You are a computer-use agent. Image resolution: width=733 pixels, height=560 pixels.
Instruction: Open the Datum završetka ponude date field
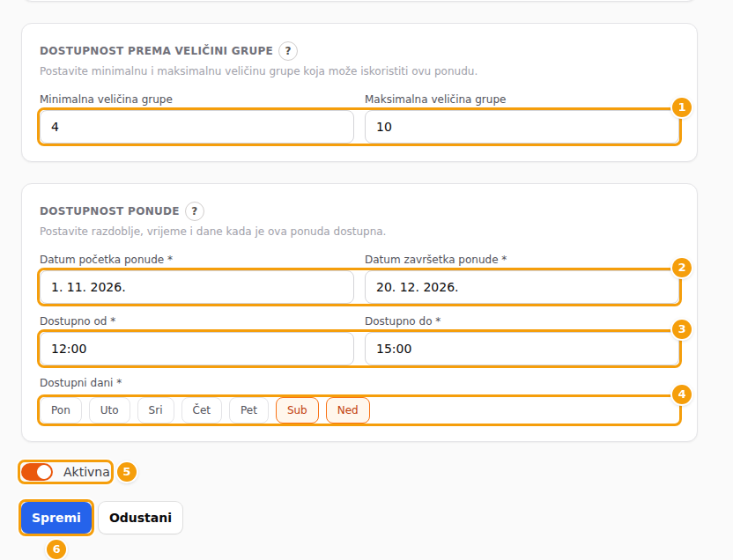pyautogui.click(x=522, y=287)
